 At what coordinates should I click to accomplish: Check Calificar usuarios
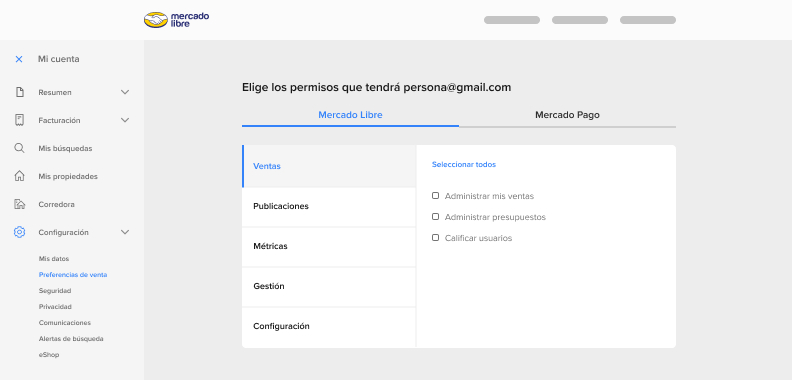coord(435,238)
